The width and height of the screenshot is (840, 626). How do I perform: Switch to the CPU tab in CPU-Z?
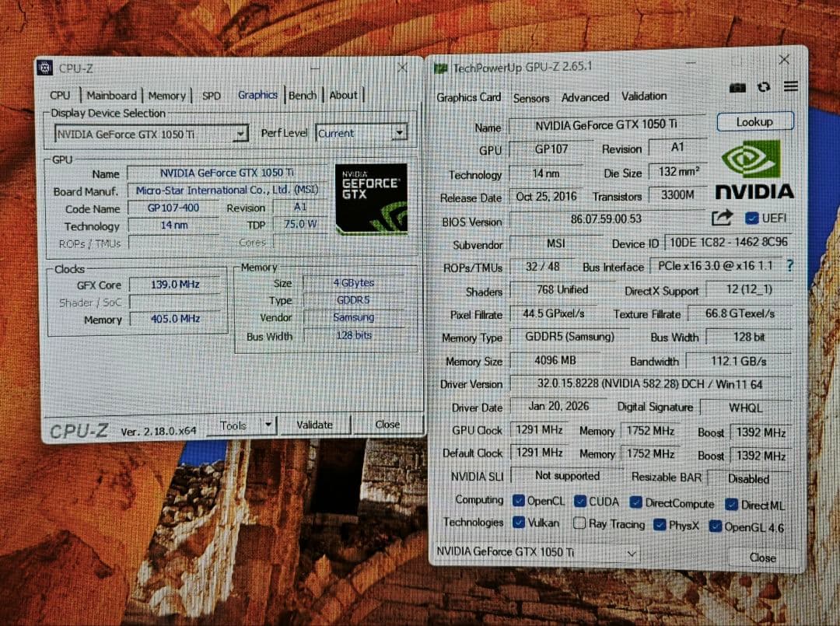click(x=60, y=96)
